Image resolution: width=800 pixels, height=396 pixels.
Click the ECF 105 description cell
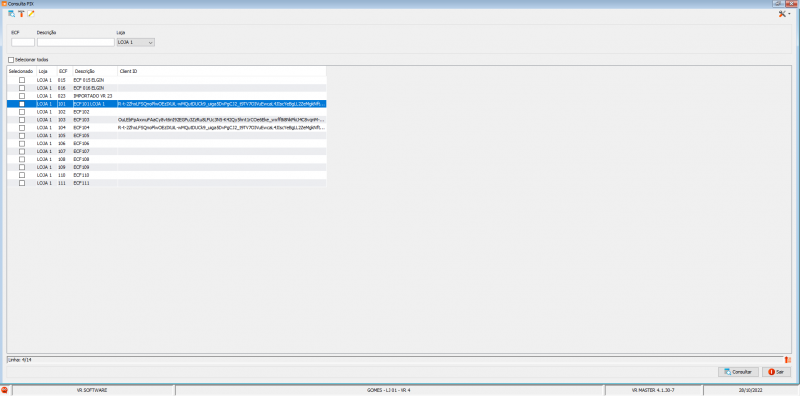pyautogui.click(x=95, y=136)
